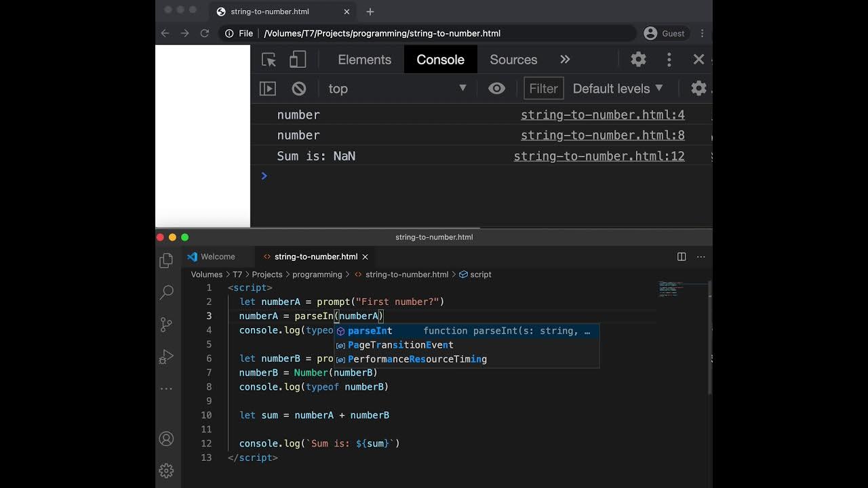Reload the page in Chrome
Viewport: 868px width, 488px height.
205,33
